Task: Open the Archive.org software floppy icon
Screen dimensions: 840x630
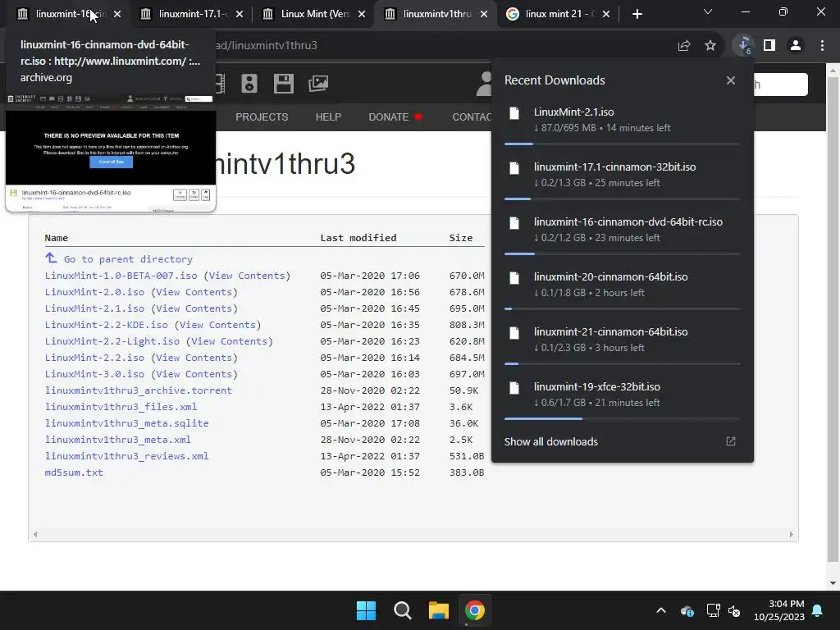Action: (283, 84)
